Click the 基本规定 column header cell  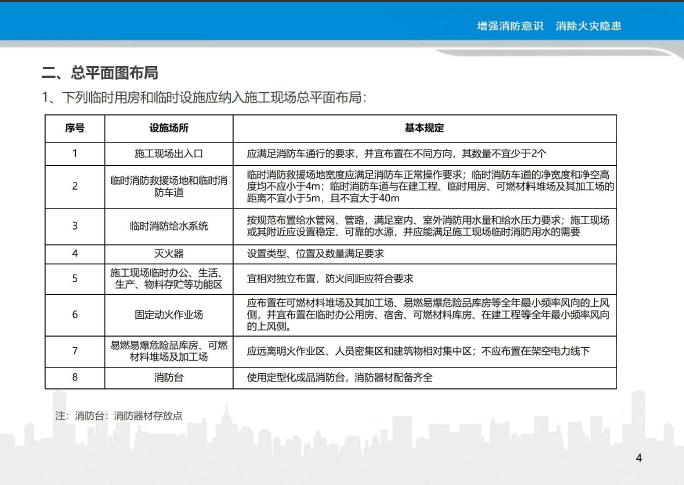[424, 128]
